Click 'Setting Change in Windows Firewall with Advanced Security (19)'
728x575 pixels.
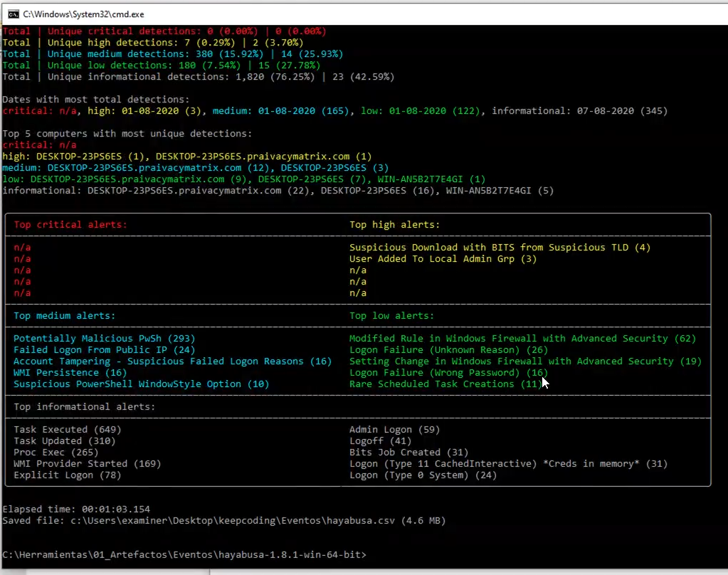tap(526, 362)
